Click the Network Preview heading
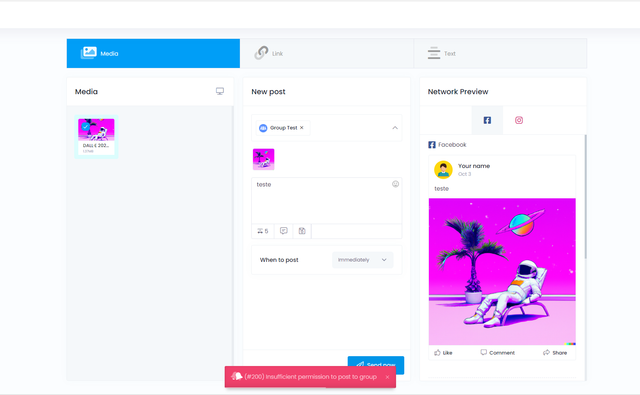 (x=458, y=92)
